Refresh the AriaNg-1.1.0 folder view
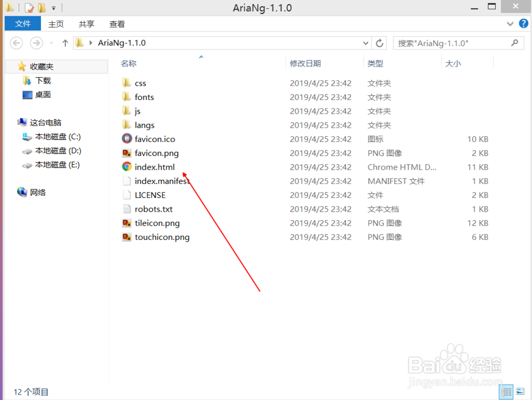Screen dimensions: 532x400 [380, 43]
